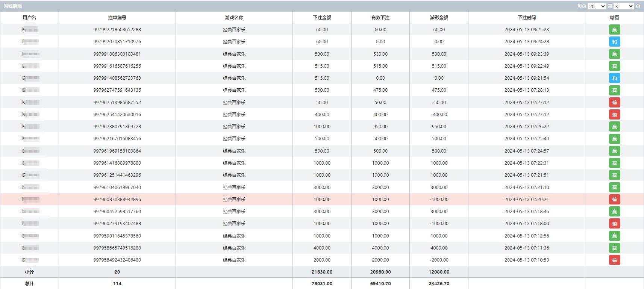Click win badge for order 997961251441463296
The image size is (644, 289).
614,175
